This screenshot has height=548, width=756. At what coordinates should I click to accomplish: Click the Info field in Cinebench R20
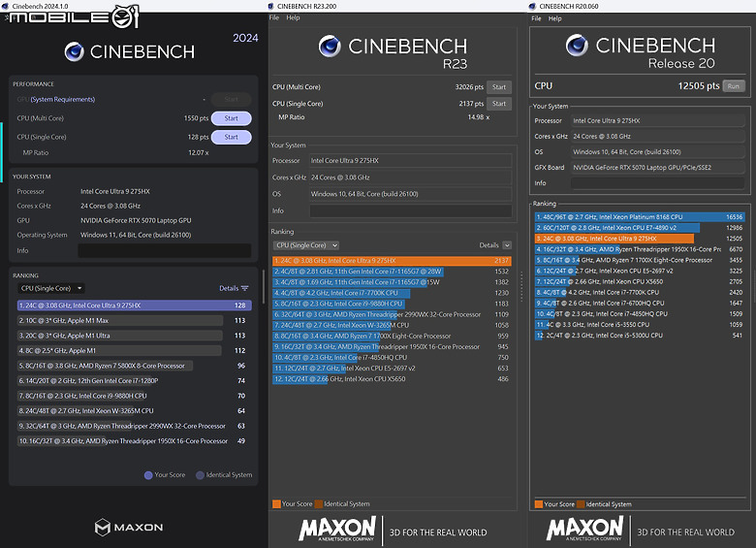pos(658,183)
